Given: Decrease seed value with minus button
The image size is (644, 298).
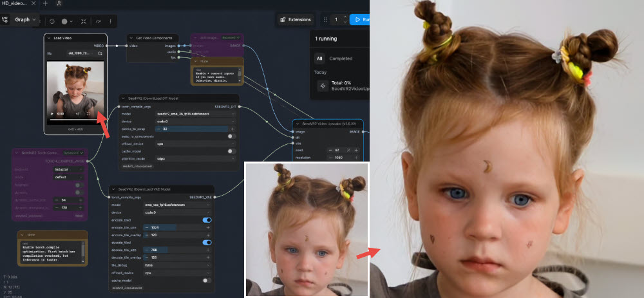Looking at the screenshot, I should pos(331,150).
